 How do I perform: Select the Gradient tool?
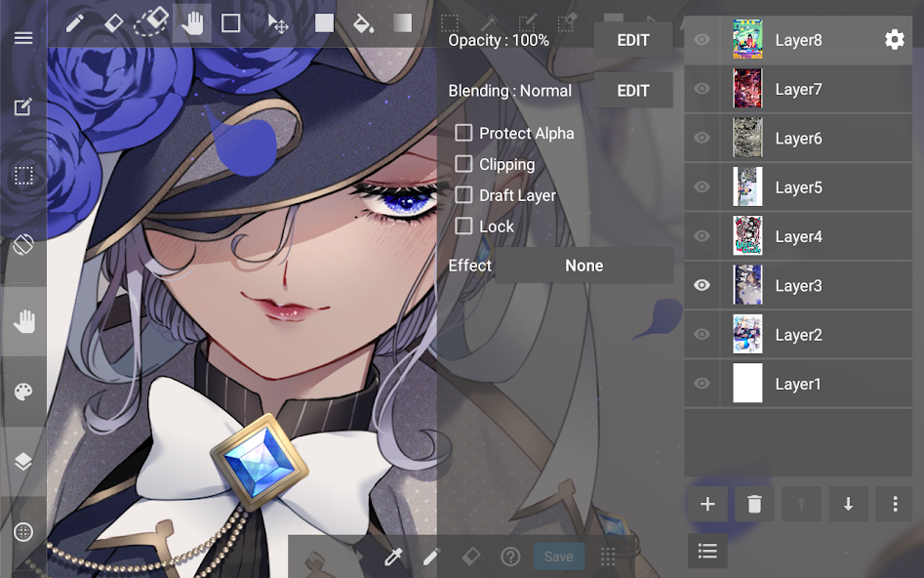(403, 23)
